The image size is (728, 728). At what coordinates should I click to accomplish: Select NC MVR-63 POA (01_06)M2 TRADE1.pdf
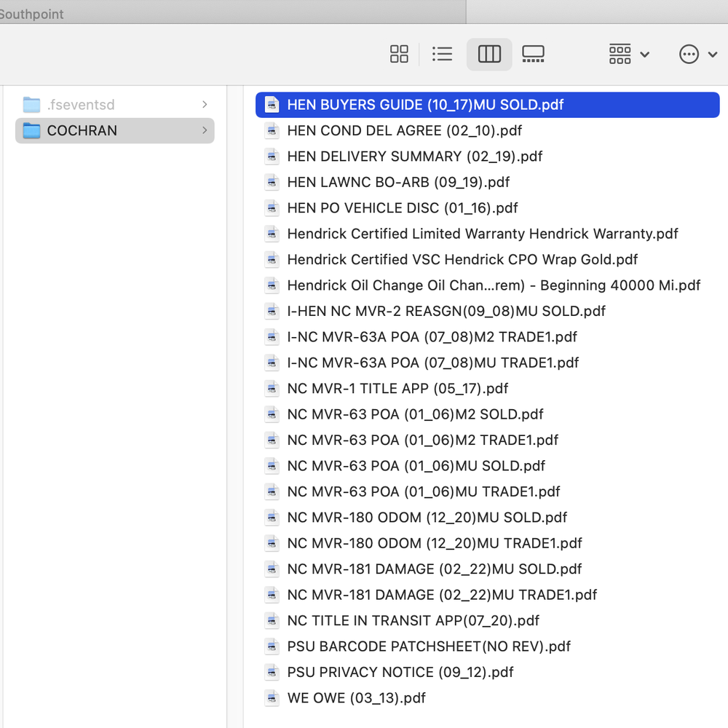488,440
